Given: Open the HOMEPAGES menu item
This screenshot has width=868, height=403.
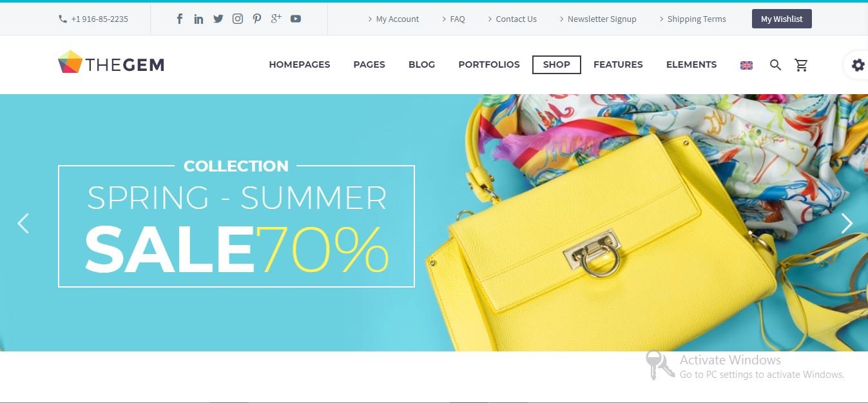Looking at the screenshot, I should point(300,64).
